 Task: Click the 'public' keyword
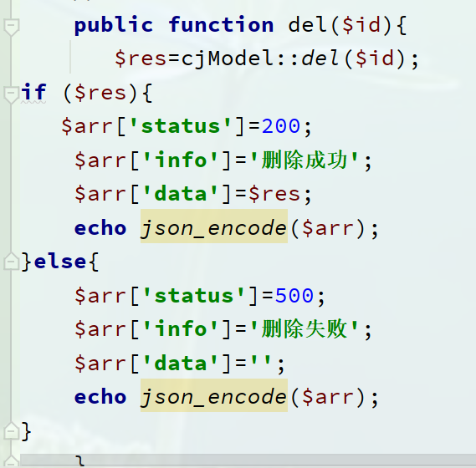(x=114, y=25)
